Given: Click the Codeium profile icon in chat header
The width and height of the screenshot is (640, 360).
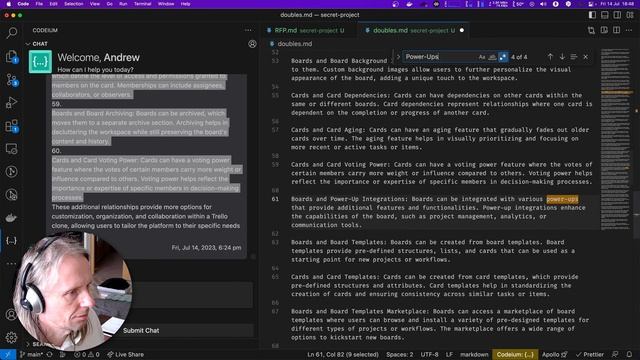Looking at the screenshot, I should tap(252, 44).
